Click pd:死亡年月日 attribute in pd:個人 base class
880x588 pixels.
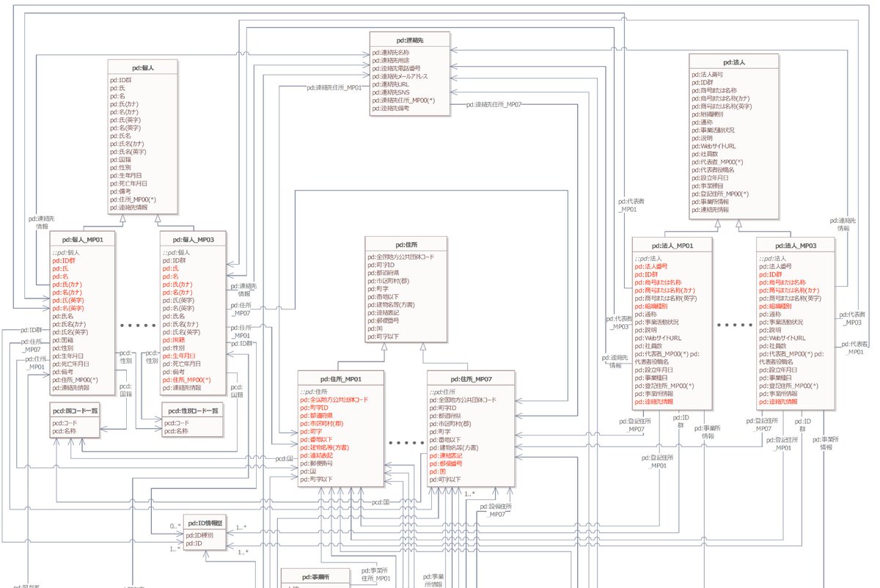pos(128,183)
